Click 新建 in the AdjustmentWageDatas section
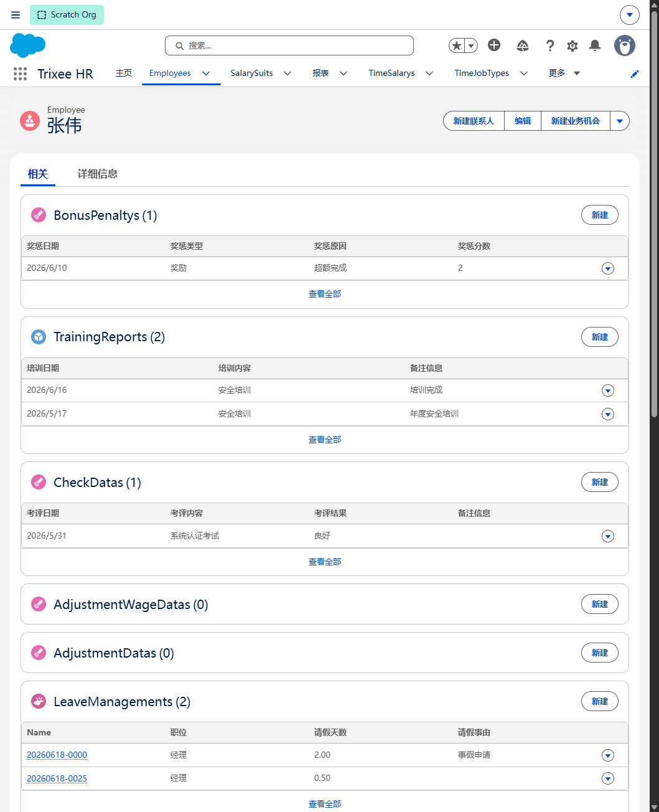Viewport: 659px width, 812px height. tap(600, 604)
